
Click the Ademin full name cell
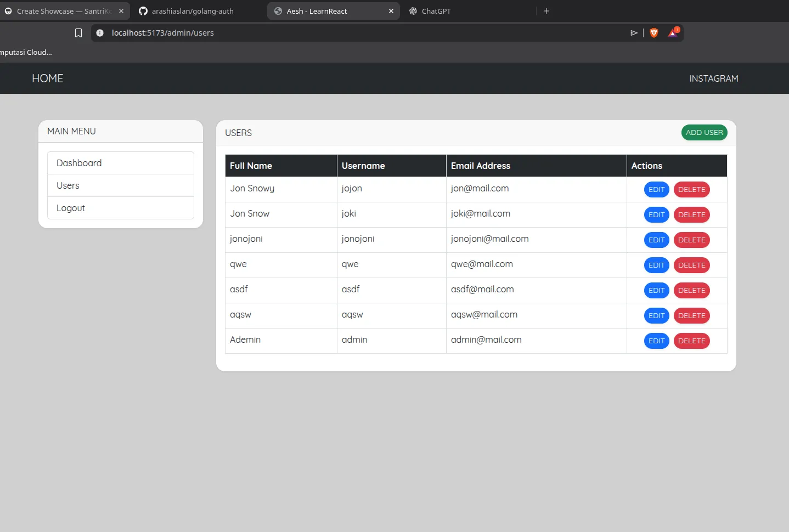pyautogui.click(x=281, y=341)
